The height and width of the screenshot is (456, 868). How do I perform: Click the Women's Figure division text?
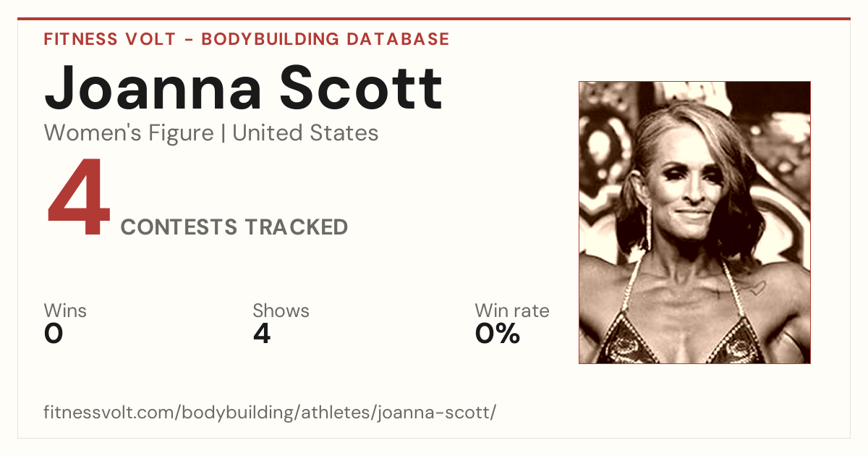[129, 133]
